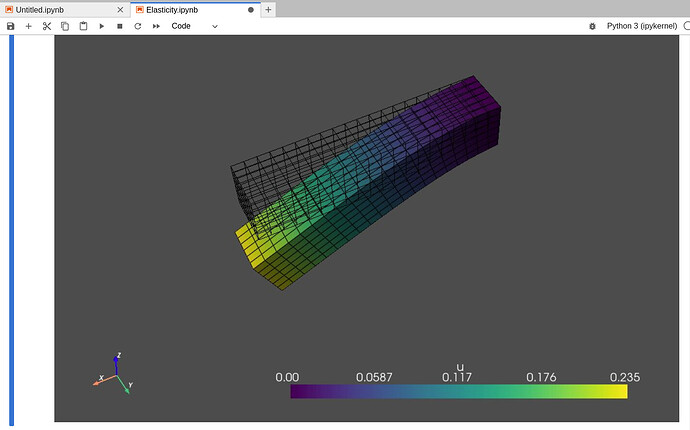Restart the kernel
The image size is (690, 430).
pos(138,26)
